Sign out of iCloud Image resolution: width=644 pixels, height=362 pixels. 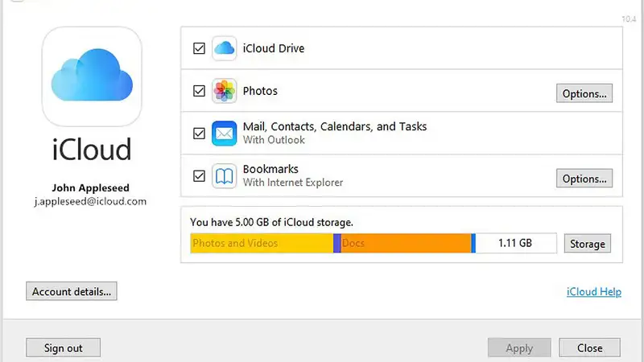tap(64, 348)
